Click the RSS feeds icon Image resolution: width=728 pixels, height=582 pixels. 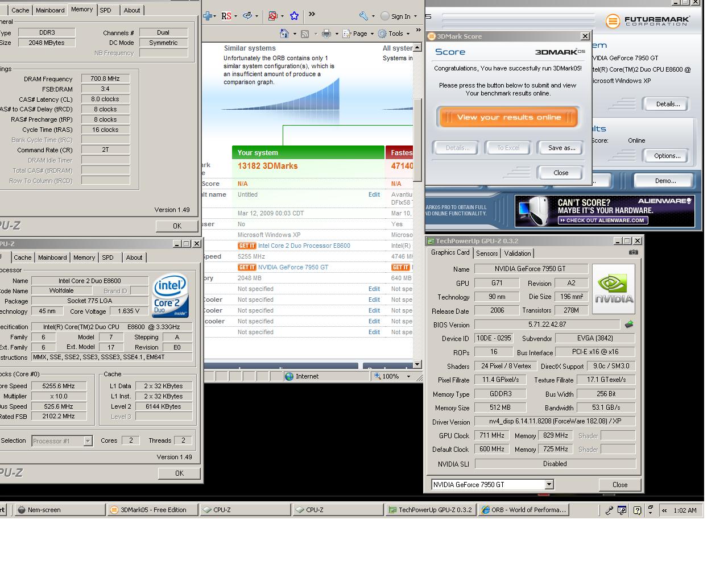pyautogui.click(x=305, y=34)
